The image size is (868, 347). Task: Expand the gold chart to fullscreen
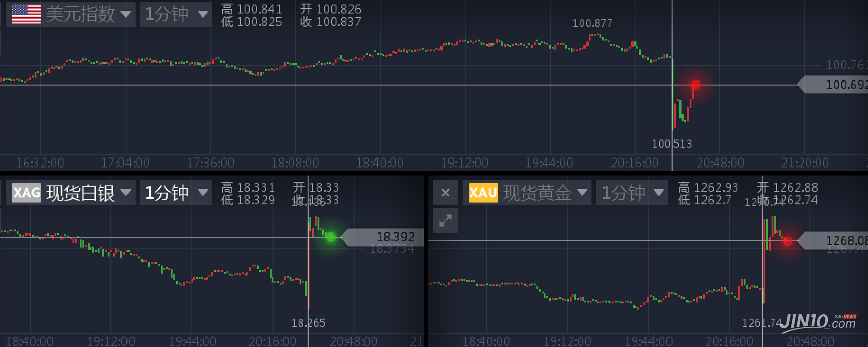coord(445,221)
